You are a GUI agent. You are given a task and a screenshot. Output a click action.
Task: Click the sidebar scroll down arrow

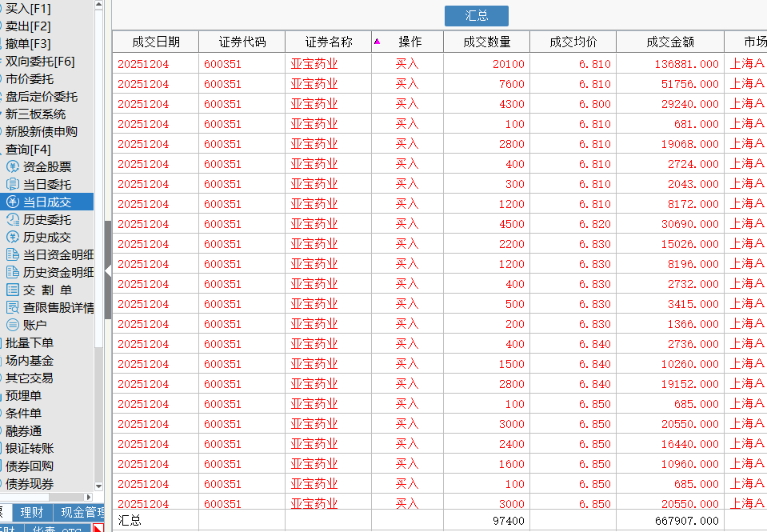pyautogui.click(x=99, y=486)
